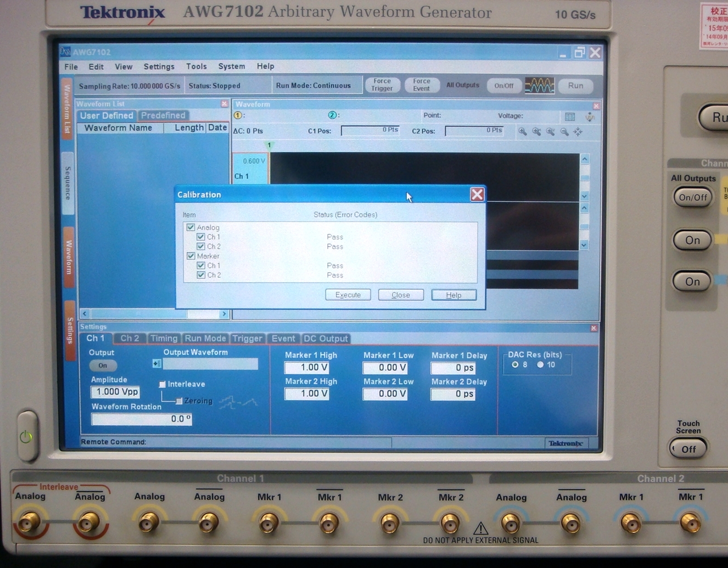Open the File menu
This screenshot has width=728, height=568.
[x=71, y=67]
